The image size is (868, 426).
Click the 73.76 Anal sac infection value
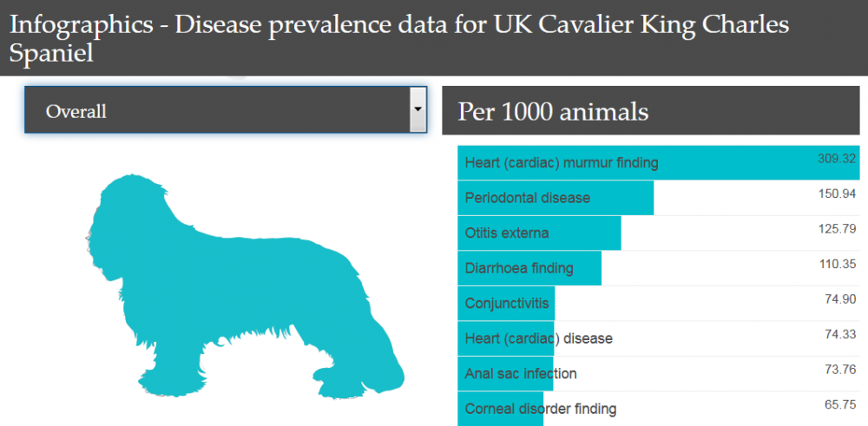(840, 370)
